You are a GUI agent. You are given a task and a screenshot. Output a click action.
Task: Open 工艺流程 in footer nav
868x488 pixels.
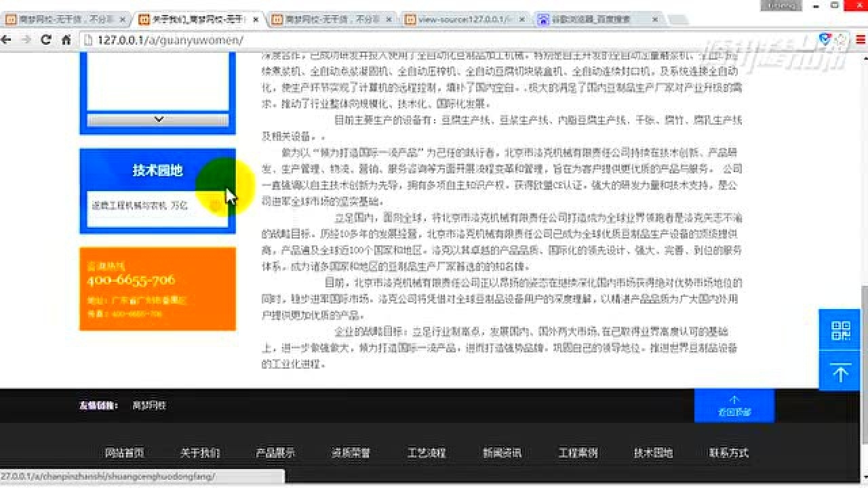click(427, 453)
